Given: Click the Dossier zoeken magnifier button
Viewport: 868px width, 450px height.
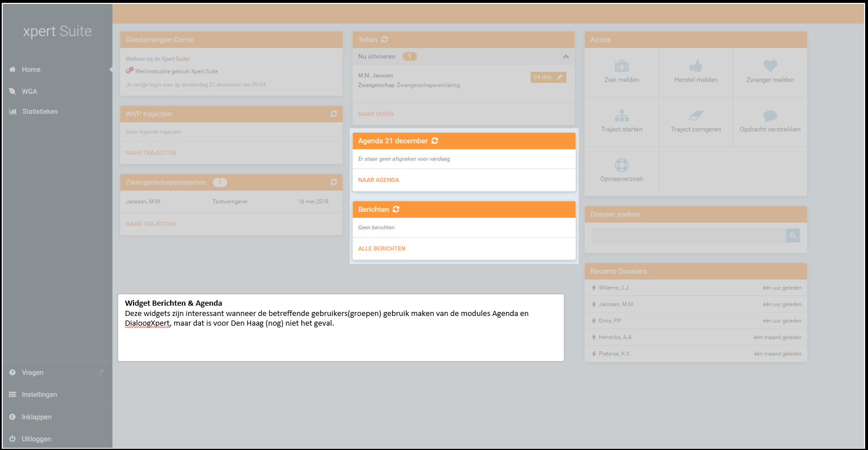Looking at the screenshot, I should coord(793,236).
